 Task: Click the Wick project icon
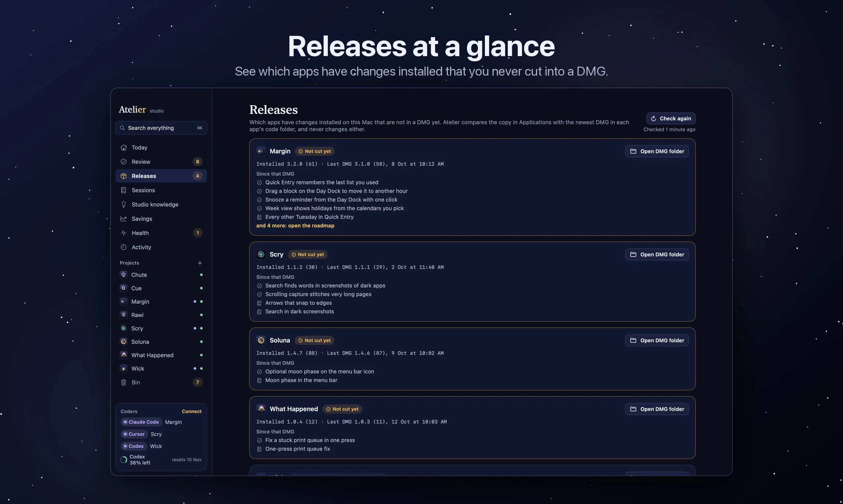click(x=124, y=368)
